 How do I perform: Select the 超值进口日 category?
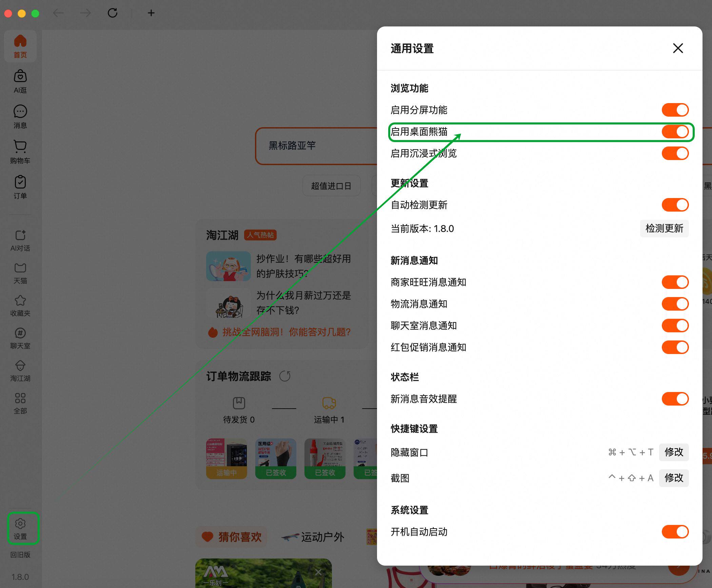coord(331,185)
